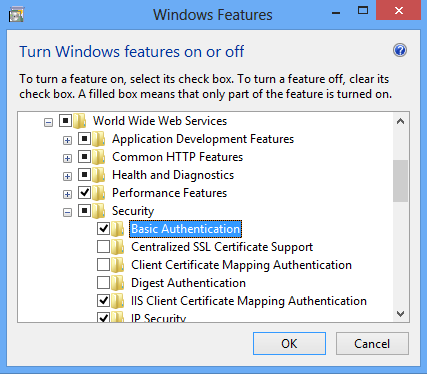
Task: Select the Application Development Features label
Action: (203, 139)
